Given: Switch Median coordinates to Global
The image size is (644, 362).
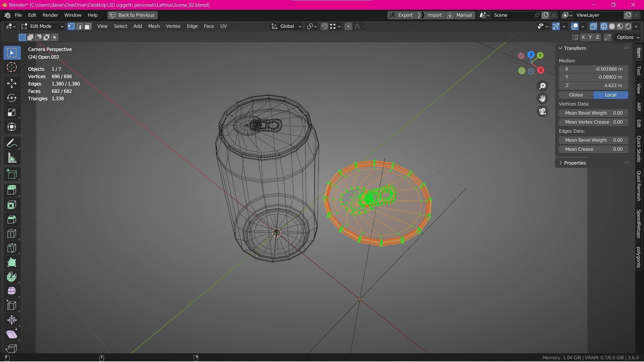Looking at the screenshot, I should (x=576, y=95).
